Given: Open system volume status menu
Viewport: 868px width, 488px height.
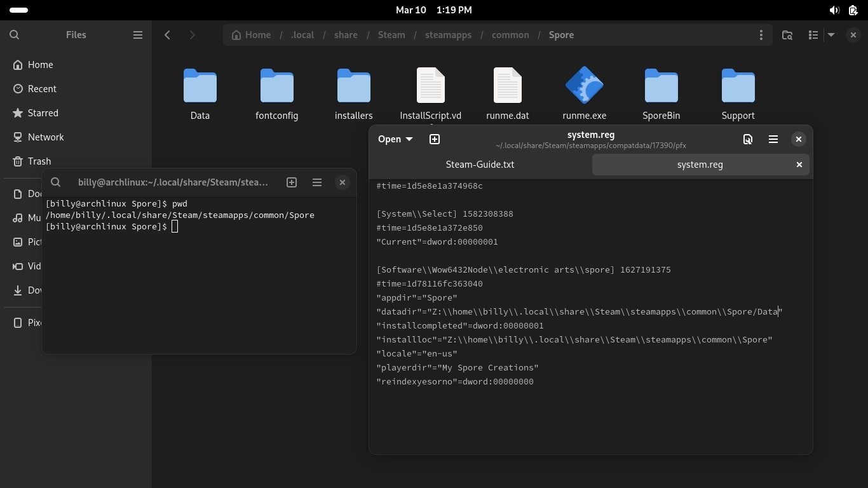Looking at the screenshot, I should [834, 10].
